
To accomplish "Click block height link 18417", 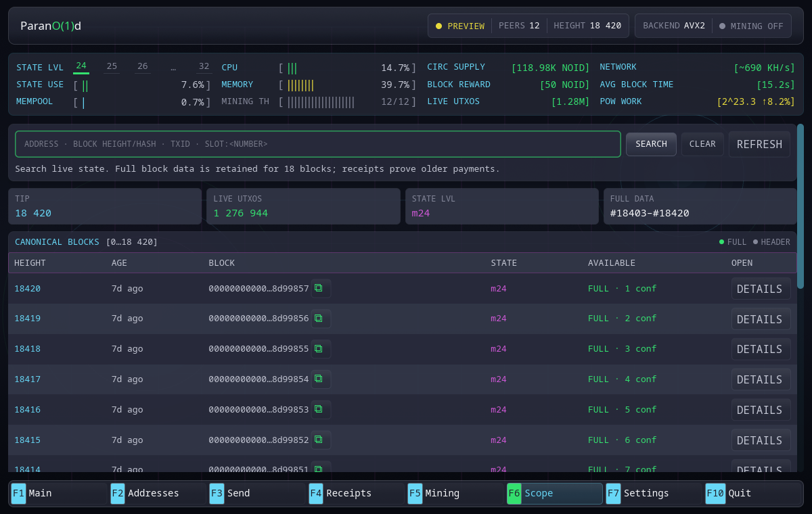I will (28, 379).
